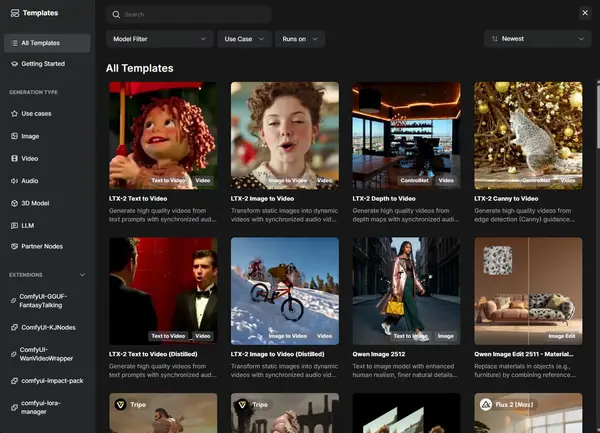Click the Video category film icon
600x433 pixels.
15,158
